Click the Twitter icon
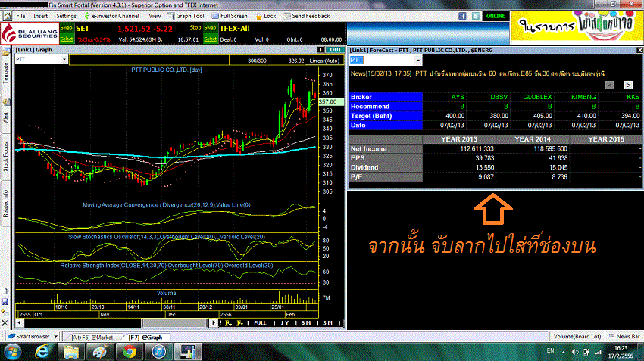The image size is (644, 361). point(475,16)
